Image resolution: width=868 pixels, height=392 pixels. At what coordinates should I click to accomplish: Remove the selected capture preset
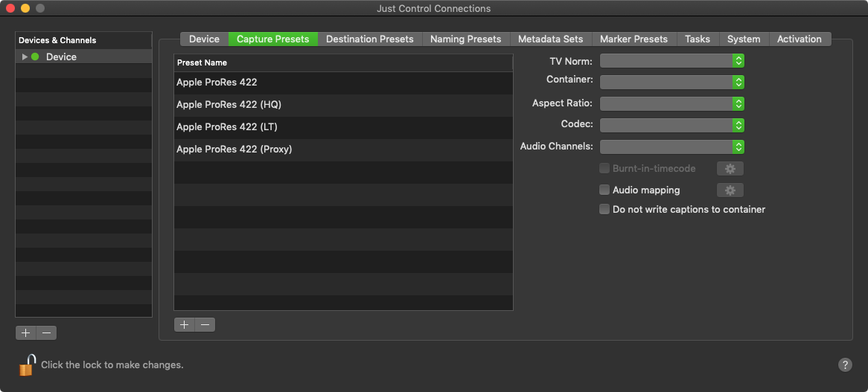(205, 324)
